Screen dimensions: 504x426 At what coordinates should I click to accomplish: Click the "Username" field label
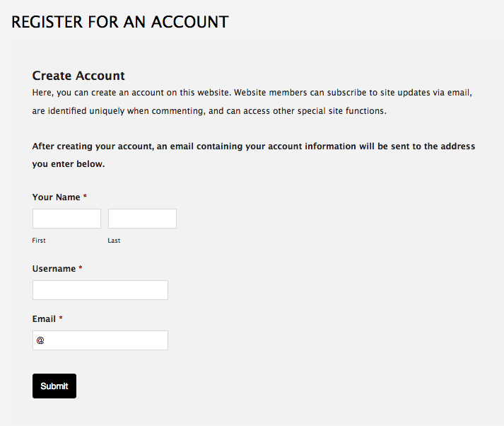click(54, 269)
